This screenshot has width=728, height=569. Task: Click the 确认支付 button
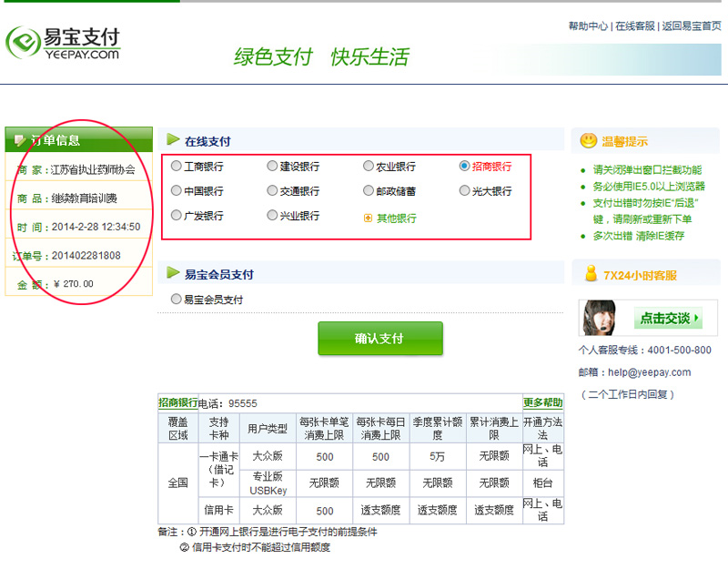[380, 338]
